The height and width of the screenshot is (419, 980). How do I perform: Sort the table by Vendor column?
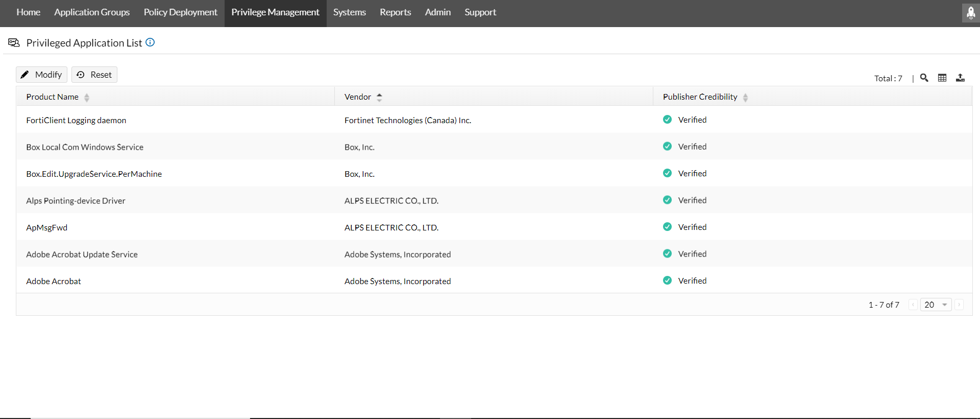coord(379,97)
